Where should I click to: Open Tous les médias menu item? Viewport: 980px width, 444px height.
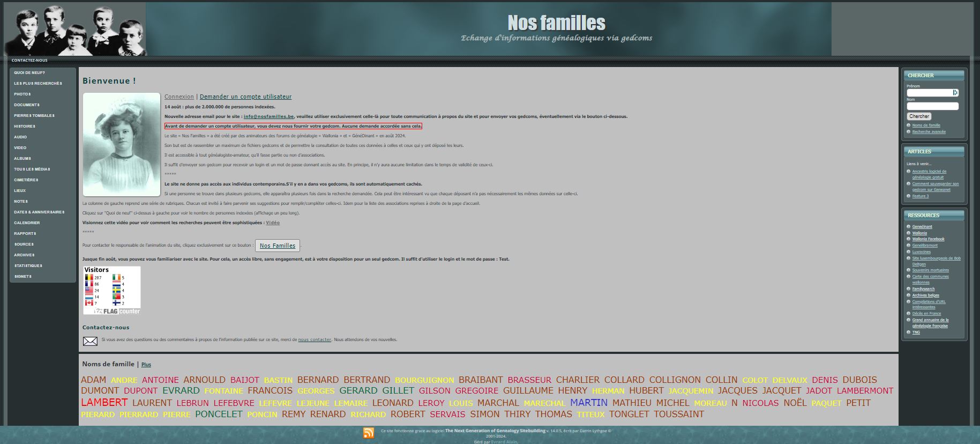32,169
